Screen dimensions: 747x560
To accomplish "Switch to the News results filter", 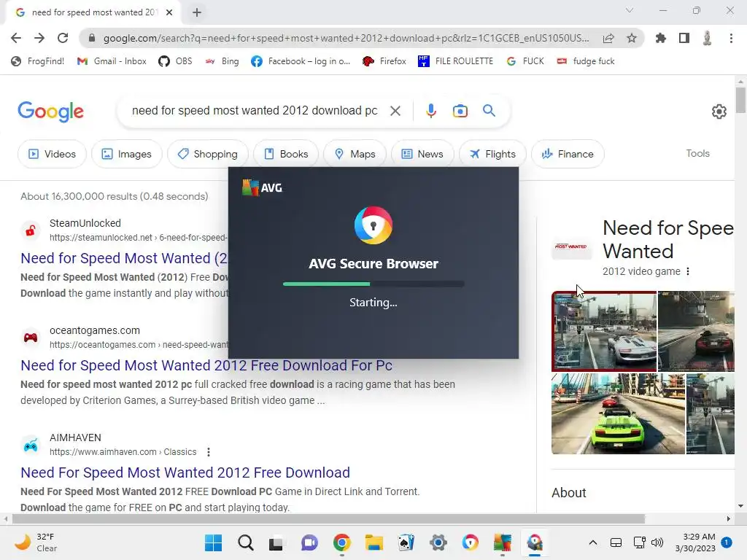I will (422, 154).
